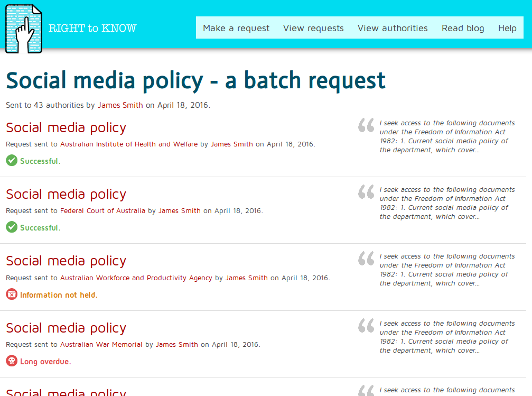
Task: Click Successful status text for Federal Court request
Action: 40,227
